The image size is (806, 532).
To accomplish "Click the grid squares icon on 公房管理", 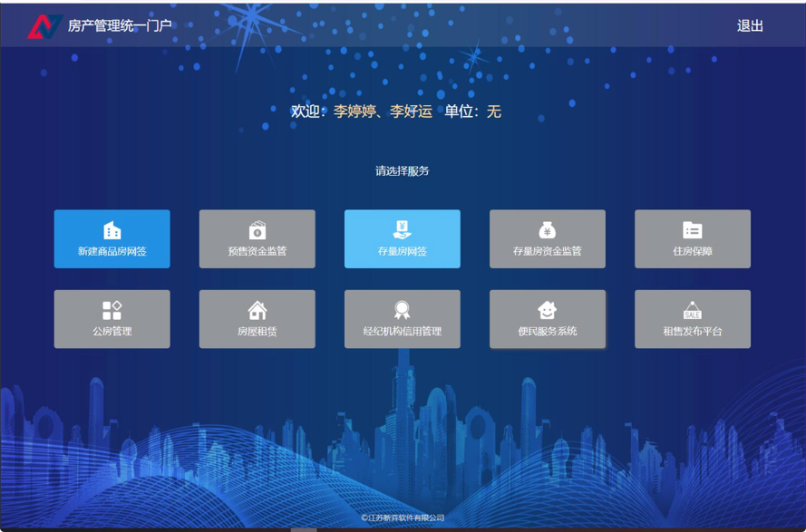I will coord(112,310).
